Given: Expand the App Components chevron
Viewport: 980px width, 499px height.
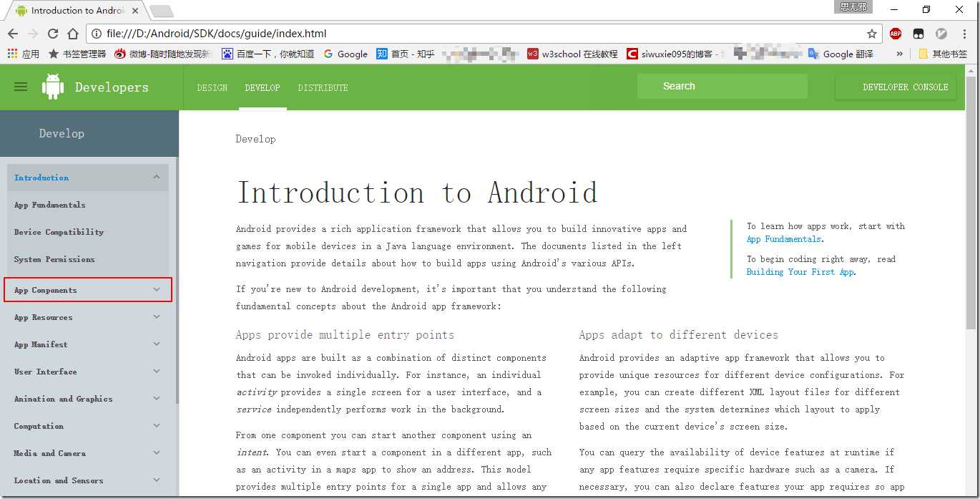Looking at the screenshot, I should tap(157, 290).
